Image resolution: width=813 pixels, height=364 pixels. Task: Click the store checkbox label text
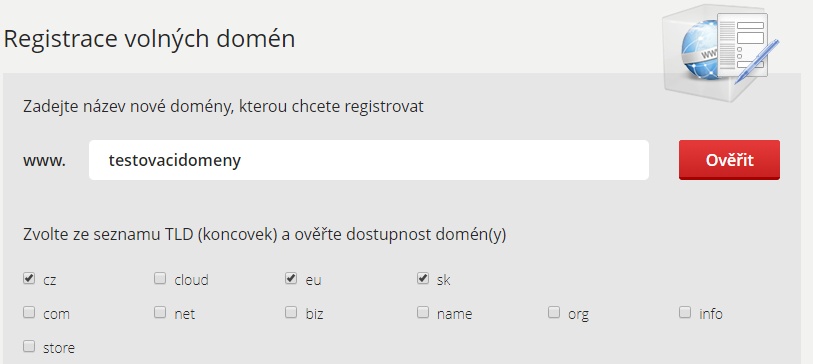click(59, 348)
